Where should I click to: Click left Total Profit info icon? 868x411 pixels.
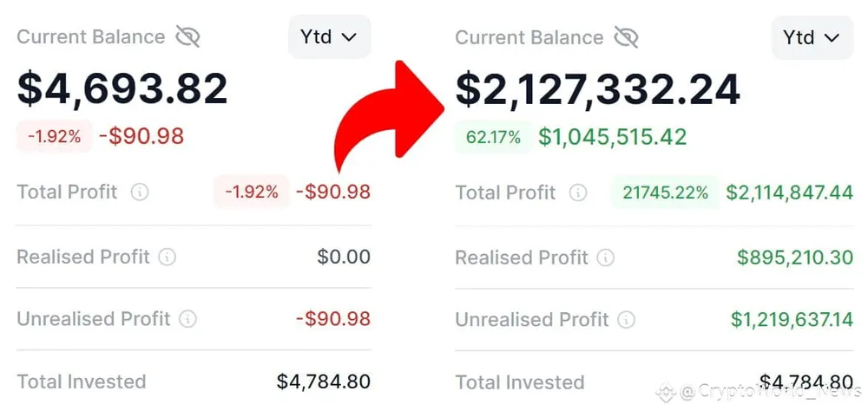coord(139,192)
